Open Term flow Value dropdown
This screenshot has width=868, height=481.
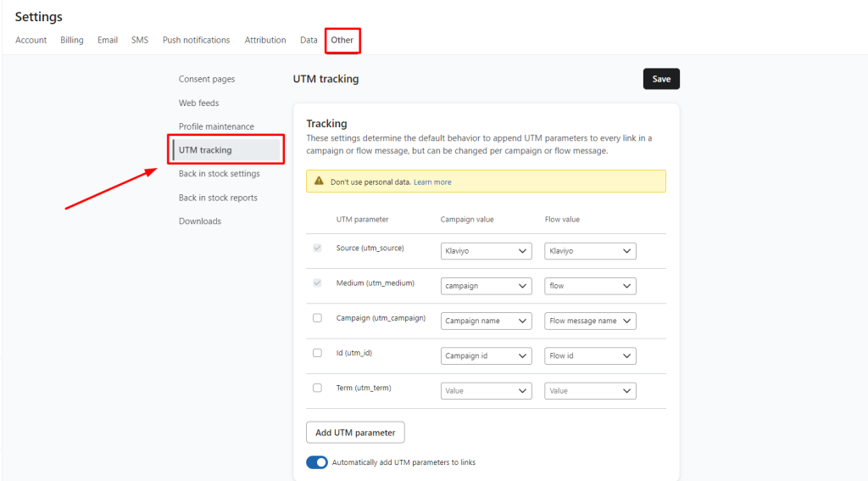(590, 391)
